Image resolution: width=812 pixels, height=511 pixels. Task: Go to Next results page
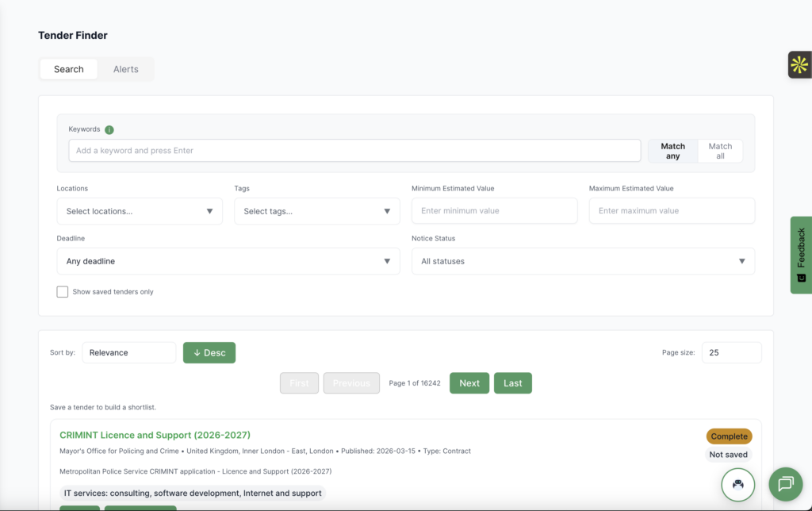pos(469,383)
